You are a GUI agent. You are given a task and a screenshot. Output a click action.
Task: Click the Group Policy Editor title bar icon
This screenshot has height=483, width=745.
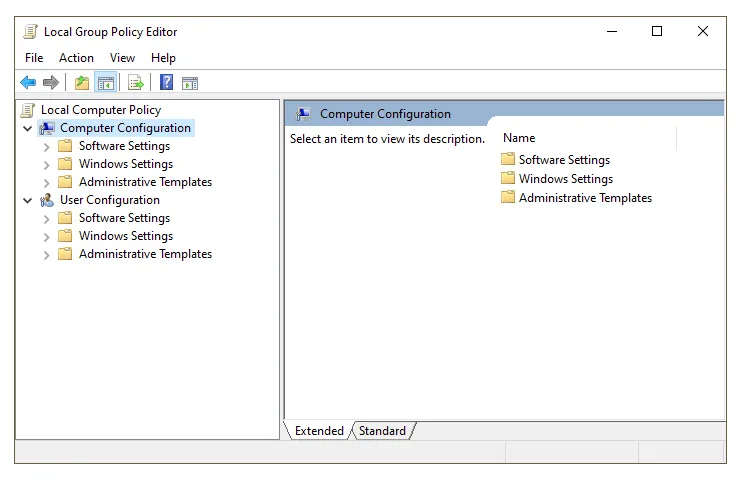[30, 32]
